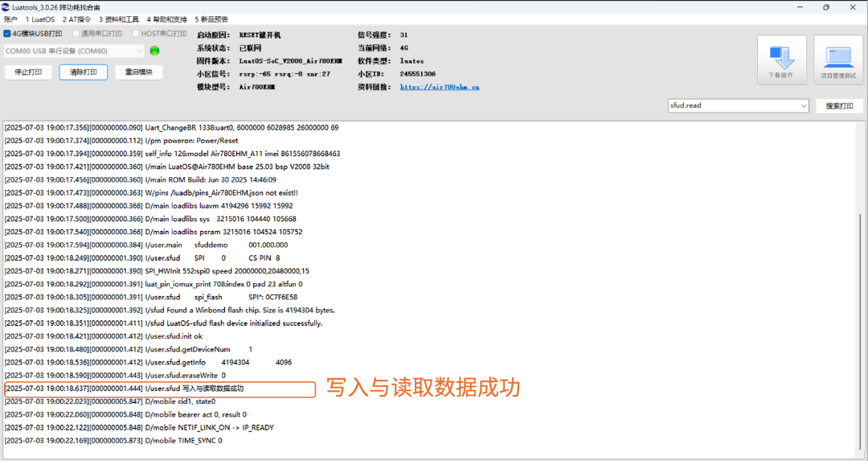Select the log line 'sfud.eraseWrite 0'
Viewport: 868px width, 461px height.
click(x=115, y=375)
